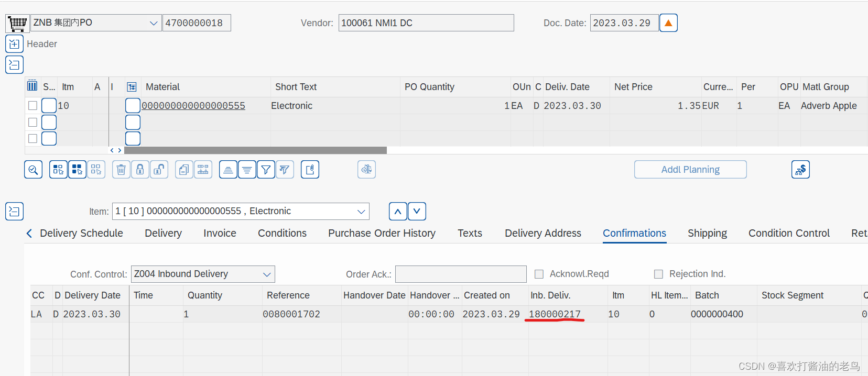Image resolution: width=868 pixels, height=376 pixels.
Task: Click the Deselect All items icon
Action: (x=96, y=169)
